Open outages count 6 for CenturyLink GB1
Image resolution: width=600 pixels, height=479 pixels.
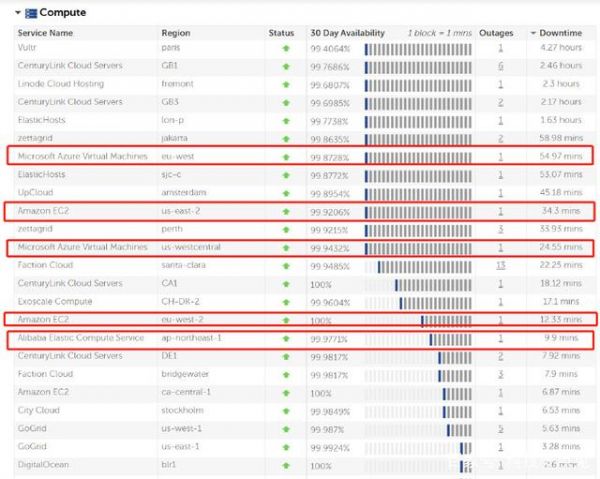click(500, 66)
